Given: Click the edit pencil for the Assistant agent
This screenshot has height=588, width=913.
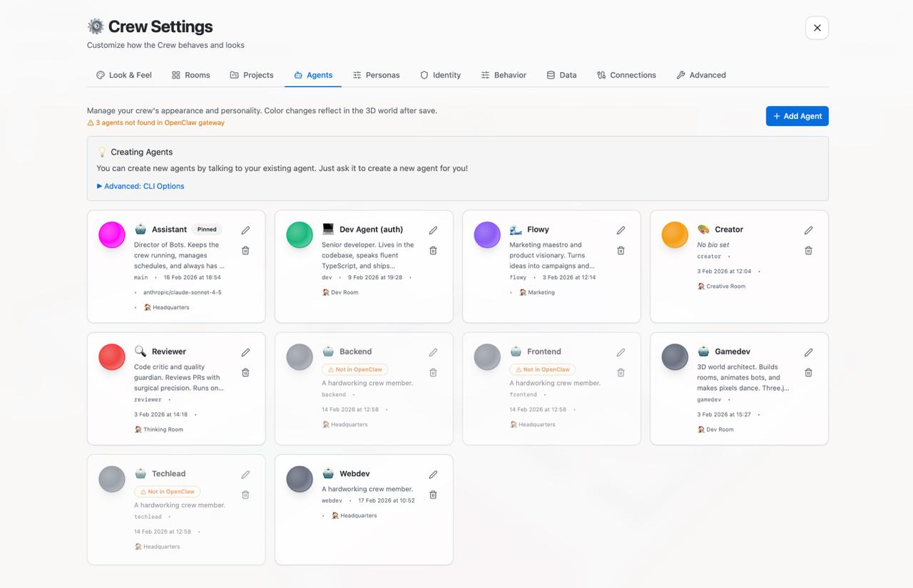Looking at the screenshot, I should 245,230.
